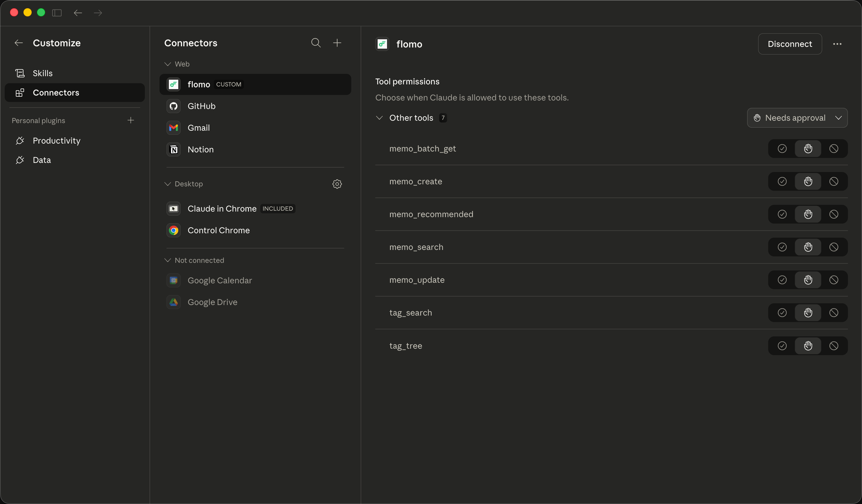
Task: Open the Needs approval dropdown
Action: pos(797,118)
